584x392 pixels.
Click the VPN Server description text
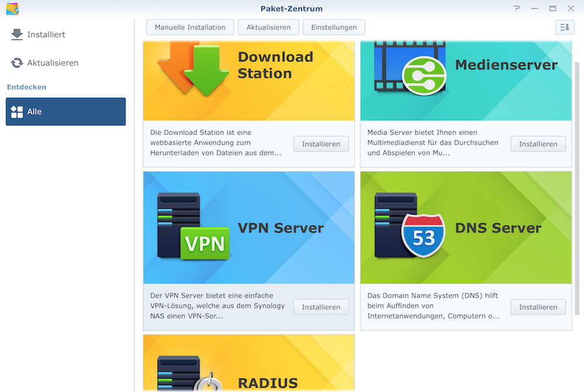click(x=217, y=306)
